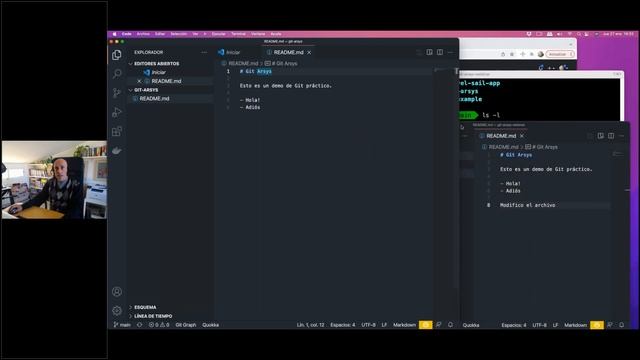Viewport: 640px width, 360px height.
Task: Split the main editor to the right
Action: click(x=440, y=52)
